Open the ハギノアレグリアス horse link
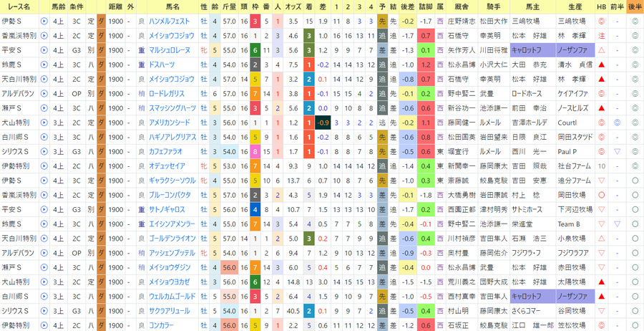The image size is (644, 331). tap(173, 137)
